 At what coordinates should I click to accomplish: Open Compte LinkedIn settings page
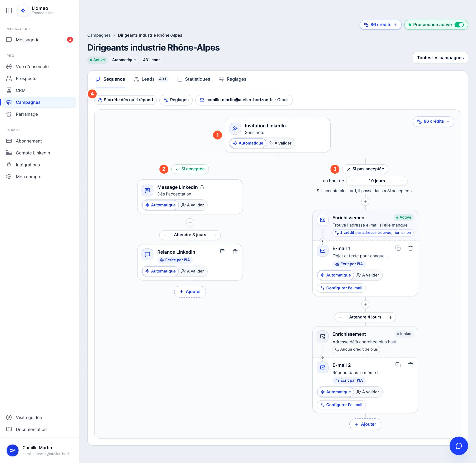[39, 153]
